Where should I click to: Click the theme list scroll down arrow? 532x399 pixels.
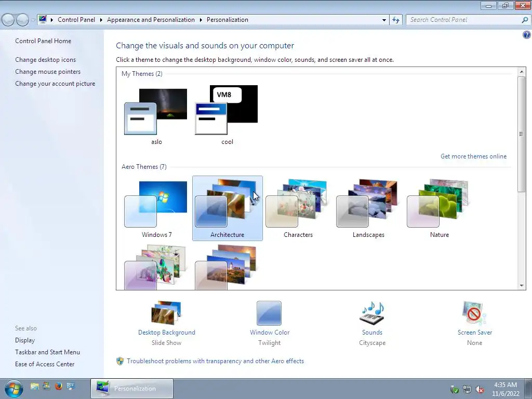coord(522,286)
